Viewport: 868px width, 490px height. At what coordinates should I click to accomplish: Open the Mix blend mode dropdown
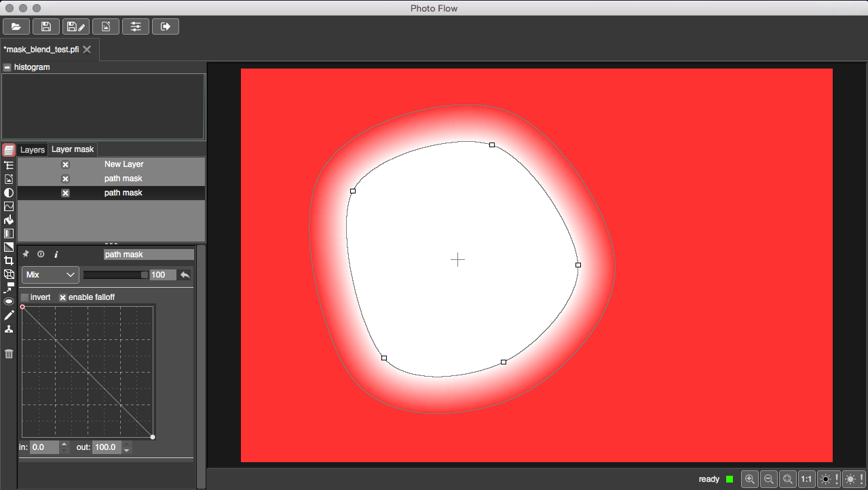tap(50, 275)
